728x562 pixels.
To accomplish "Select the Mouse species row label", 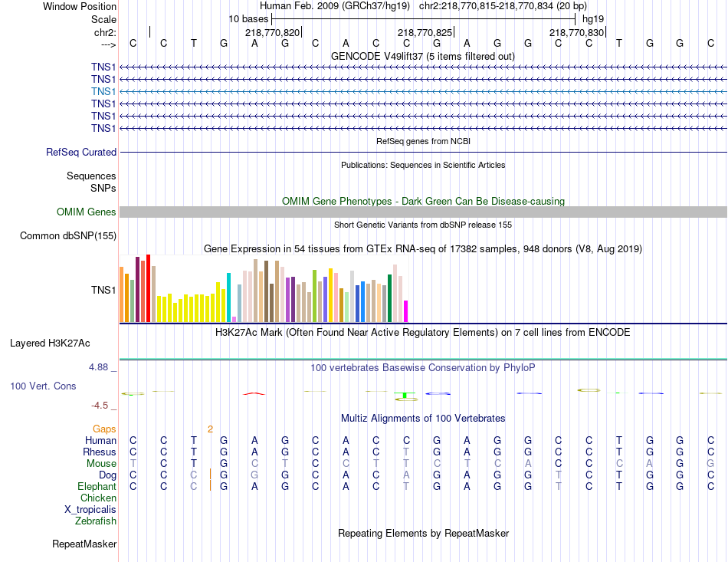I will [101, 464].
